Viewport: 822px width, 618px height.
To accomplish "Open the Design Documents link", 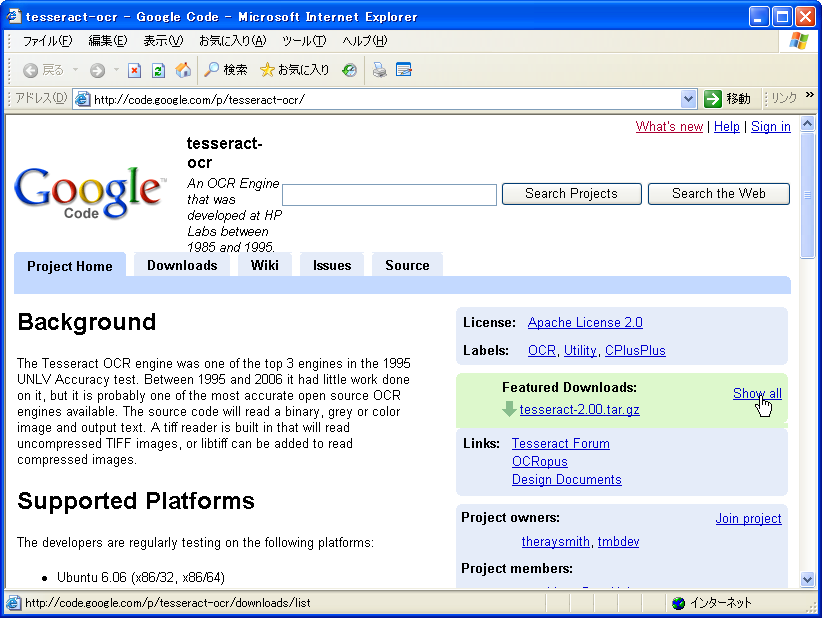I will (567, 480).
